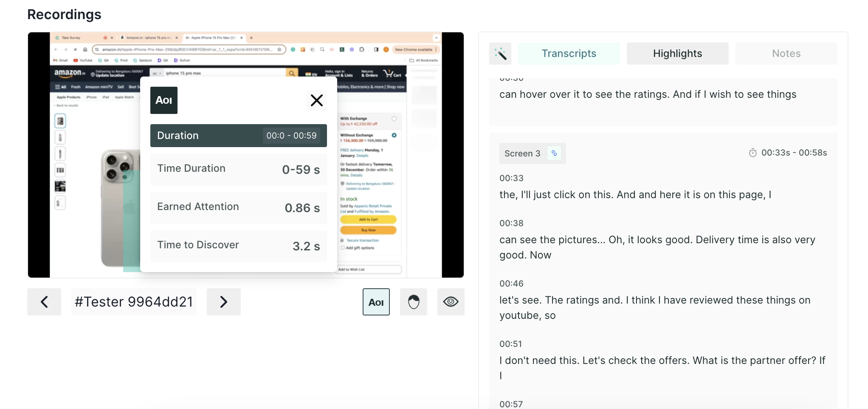Open the Amazon All hamburger menu in recording

coord(61,87)
